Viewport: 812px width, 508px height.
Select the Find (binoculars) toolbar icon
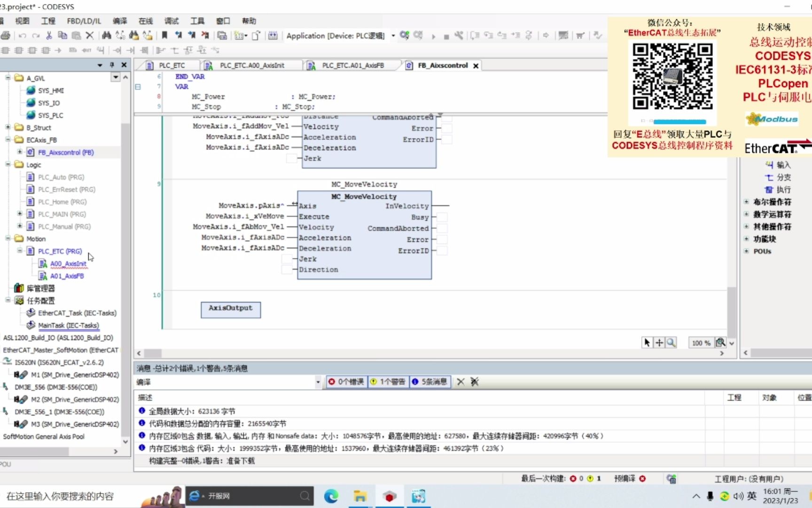click(106, 35)
